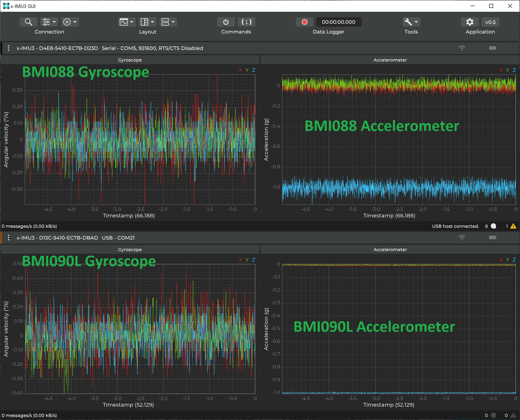The image size is (520, 420).
Task: Open the three-dot menu for device D13C-5410-EC7B-DBAD
Action: click(9, 238)
